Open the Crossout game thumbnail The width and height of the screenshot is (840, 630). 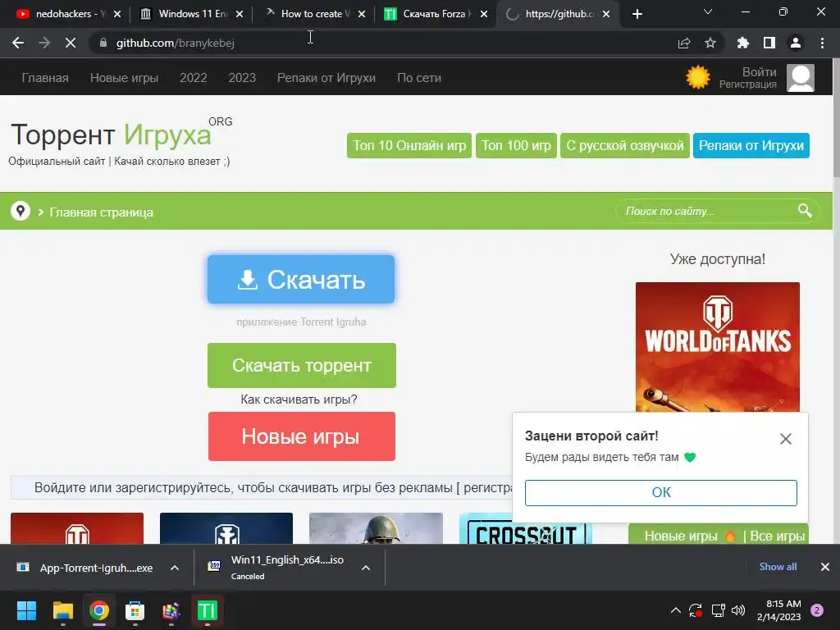coord(525,529)
